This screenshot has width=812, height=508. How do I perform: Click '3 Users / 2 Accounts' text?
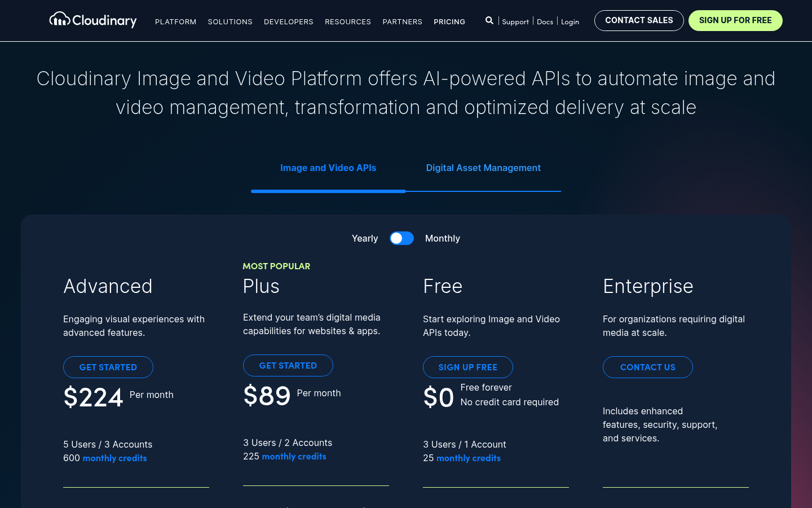(x=288, y=443)
